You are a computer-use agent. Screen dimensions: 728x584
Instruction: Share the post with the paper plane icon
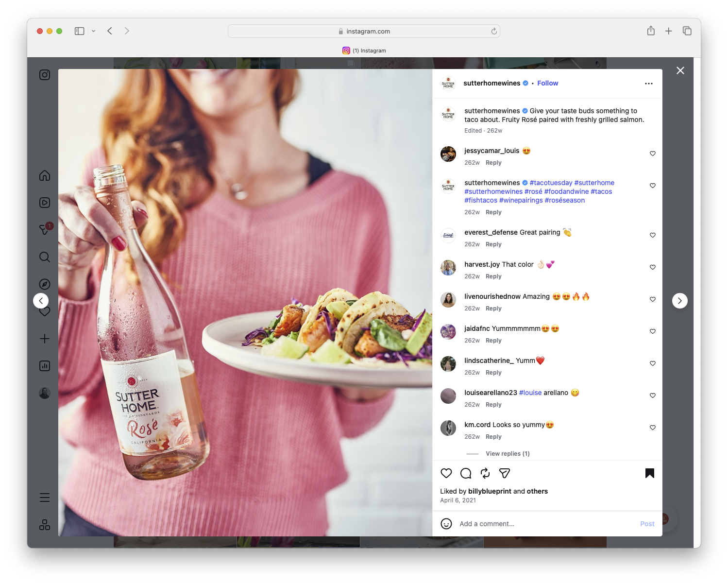(x=505, y=473)
